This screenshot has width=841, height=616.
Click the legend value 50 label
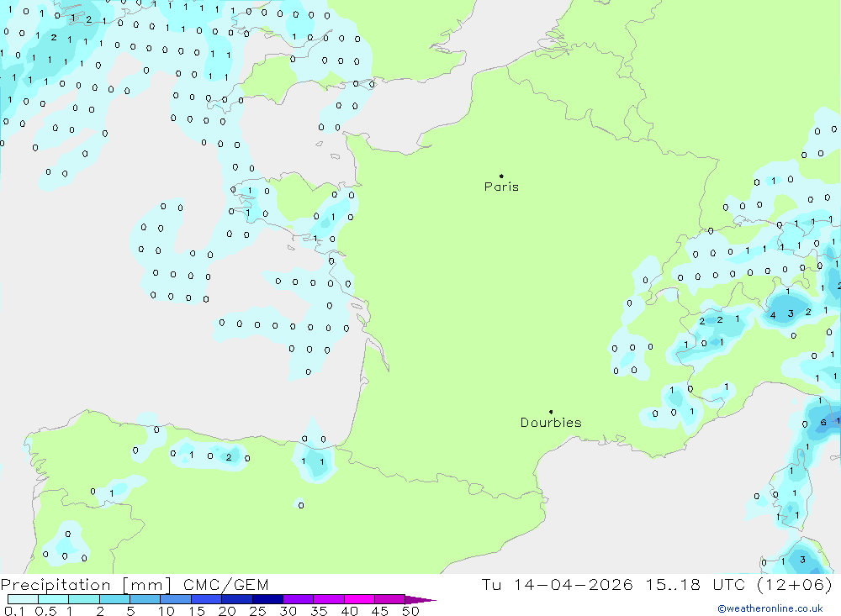[x=410, y=611]
